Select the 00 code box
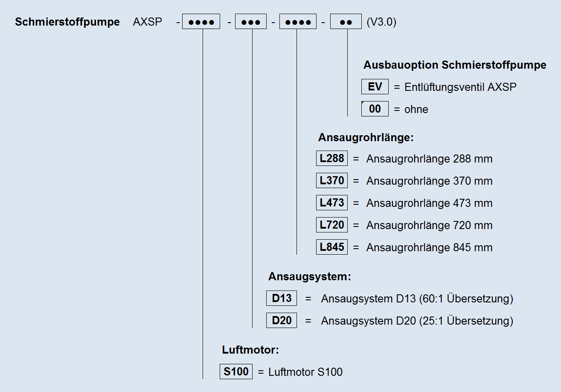Viewport: 561px width, 392px height. [x=375, y=109]
